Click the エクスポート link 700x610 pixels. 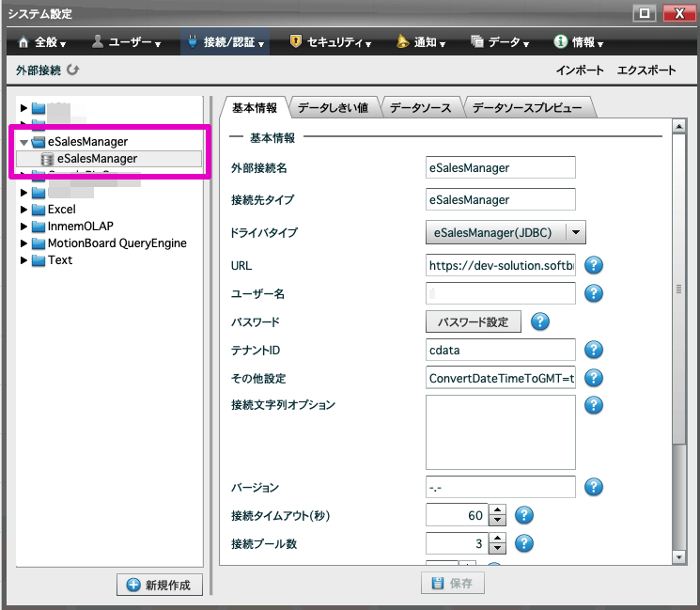tap(646, 70)
